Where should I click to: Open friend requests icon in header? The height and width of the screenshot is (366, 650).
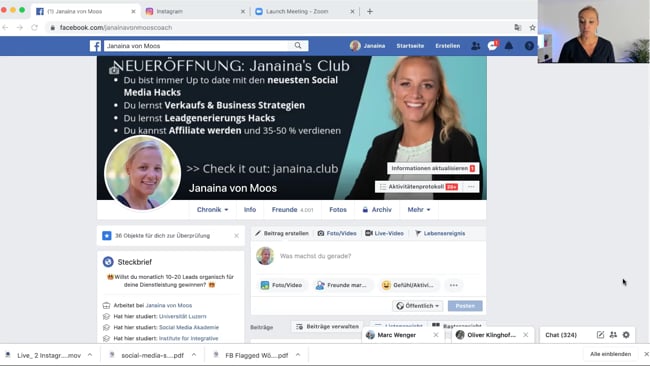coord(475,46)
